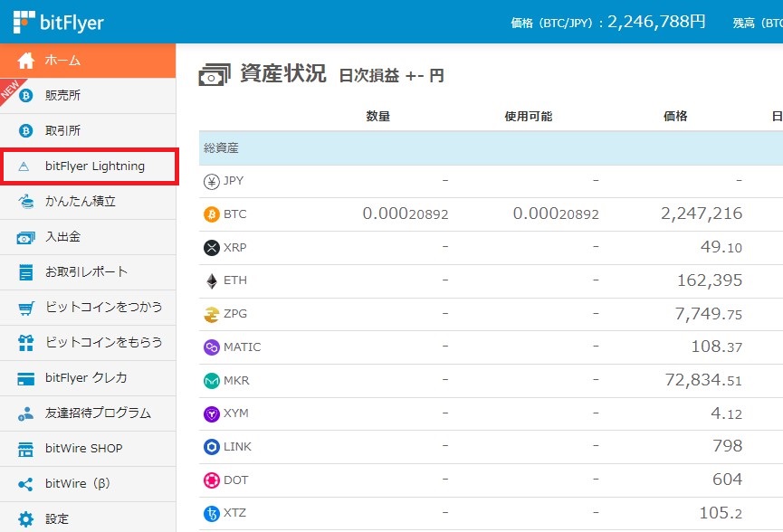
Task: Click the DOT pink icon
Action: [x=212, y=480]
